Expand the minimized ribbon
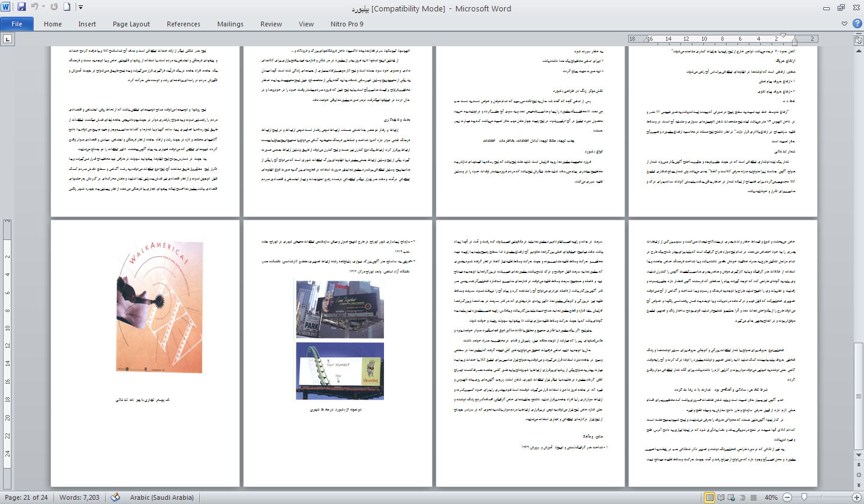The image size is (864, 504). [x=845, y=24]
